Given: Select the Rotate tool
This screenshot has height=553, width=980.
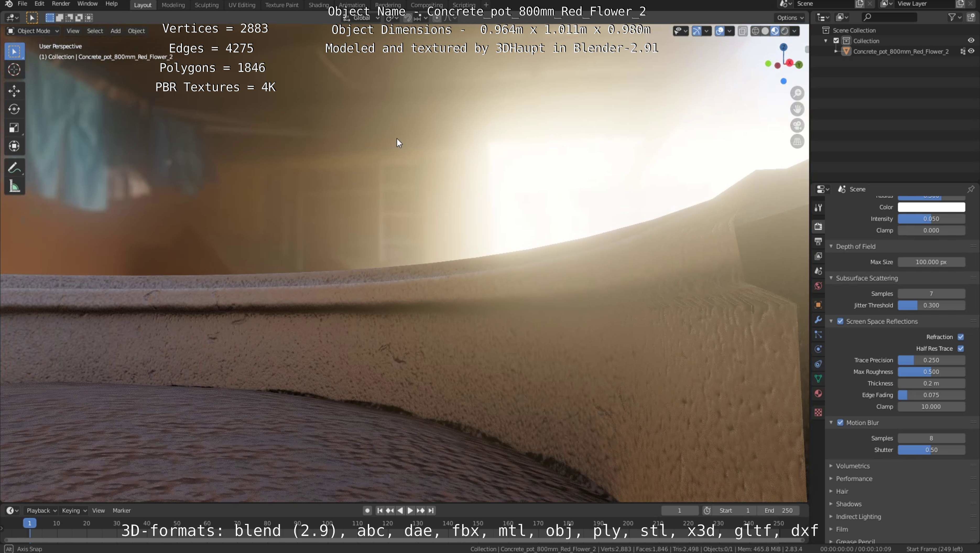Looking at the screenshot, I should (14, 109).
